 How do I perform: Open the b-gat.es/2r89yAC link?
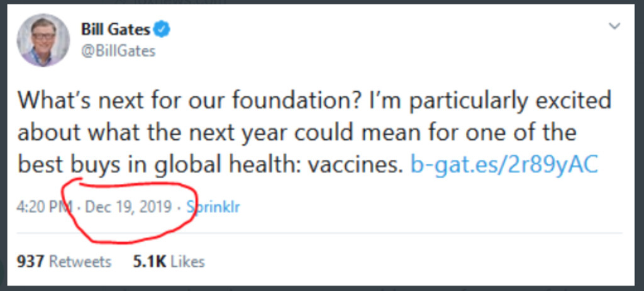[x=504, y=165]
